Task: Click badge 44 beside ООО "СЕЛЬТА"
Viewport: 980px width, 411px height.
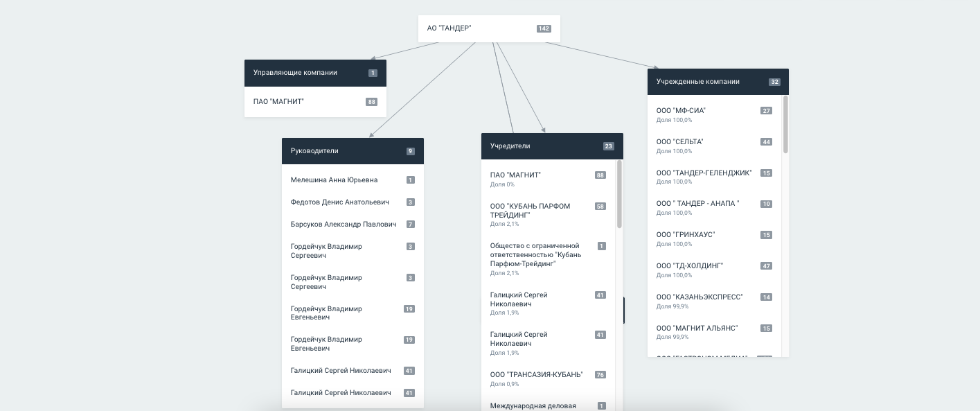Action: coord(766,142)
